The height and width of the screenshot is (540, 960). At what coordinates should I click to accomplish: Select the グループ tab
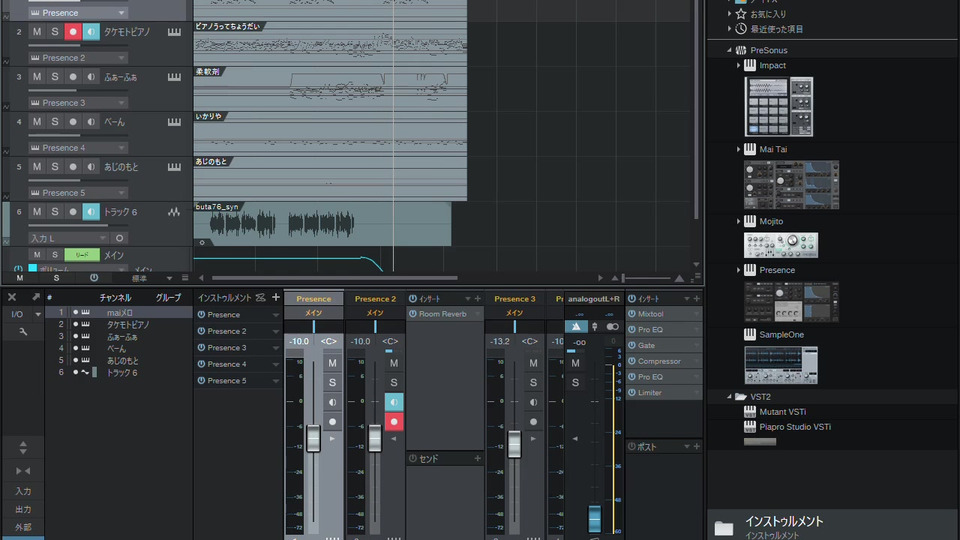[168, 298]
